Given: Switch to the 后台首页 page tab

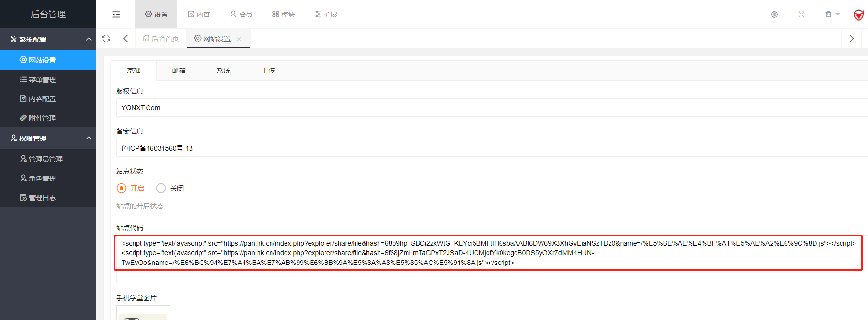Looking at the screenshot, I should (161, 39).
